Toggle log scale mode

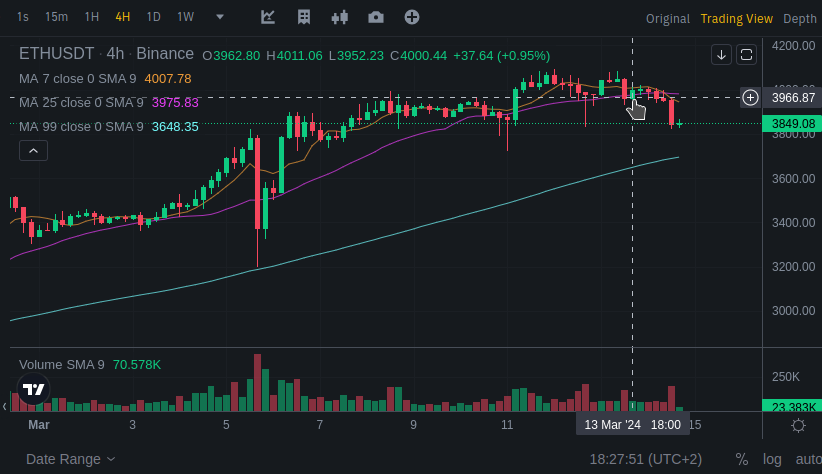pos(772,459)
